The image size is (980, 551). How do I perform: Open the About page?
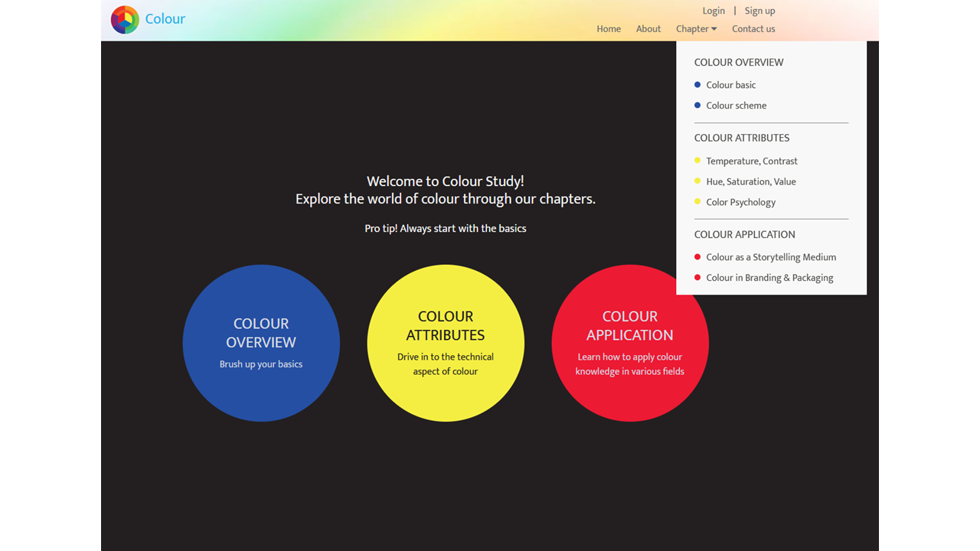648,29
